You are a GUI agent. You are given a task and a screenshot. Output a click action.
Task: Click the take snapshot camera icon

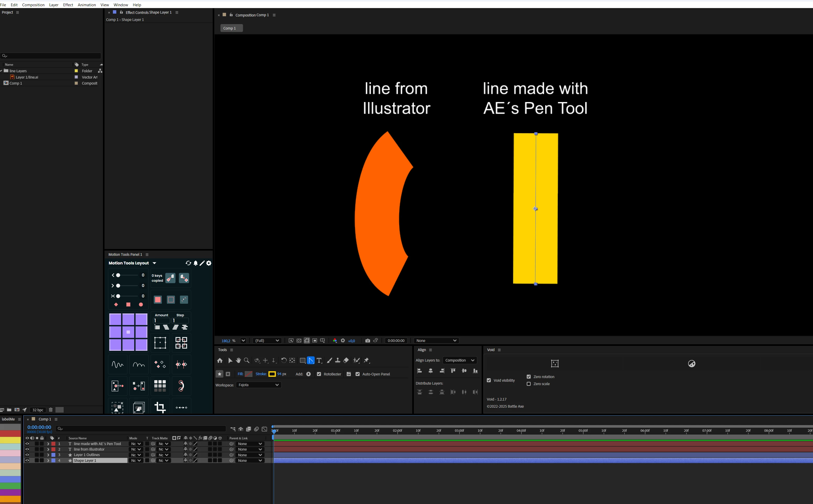[x=367, y=341]
